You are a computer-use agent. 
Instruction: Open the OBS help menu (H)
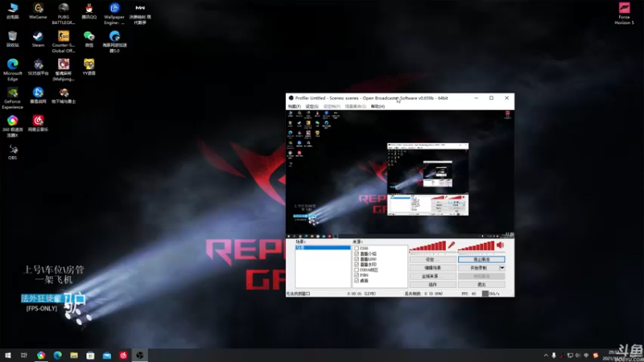(378, 106)
